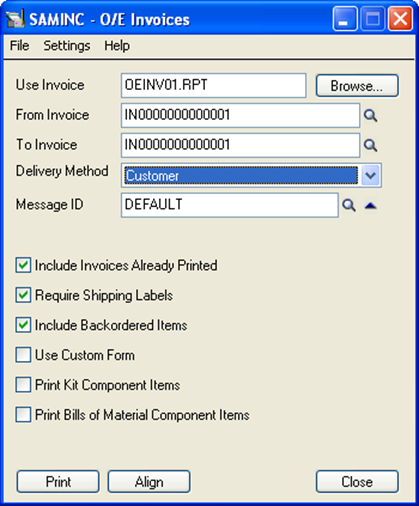Open the To Invoice finder magnifier
Screen dimensions: 419x506
(x=370, y=145)
